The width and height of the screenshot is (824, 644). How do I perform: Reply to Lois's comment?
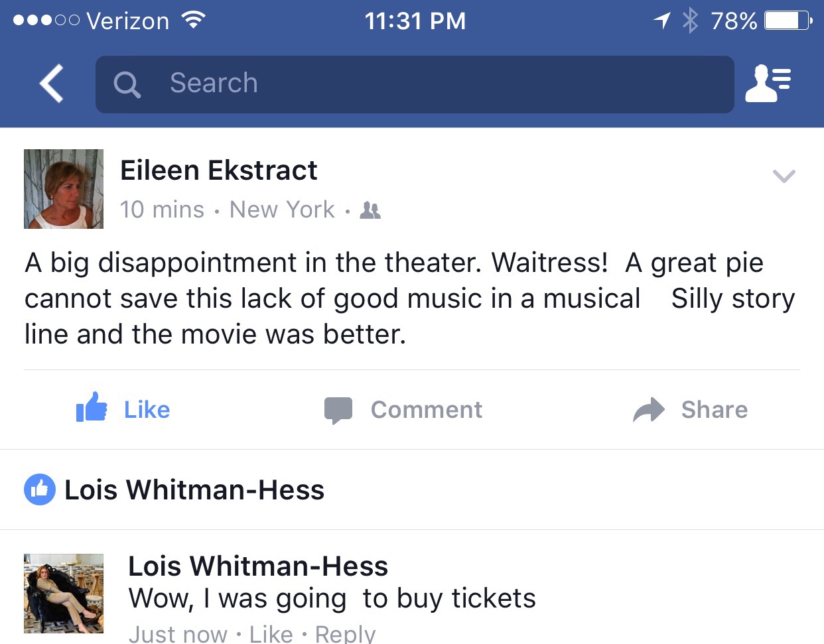coord(345,634)
